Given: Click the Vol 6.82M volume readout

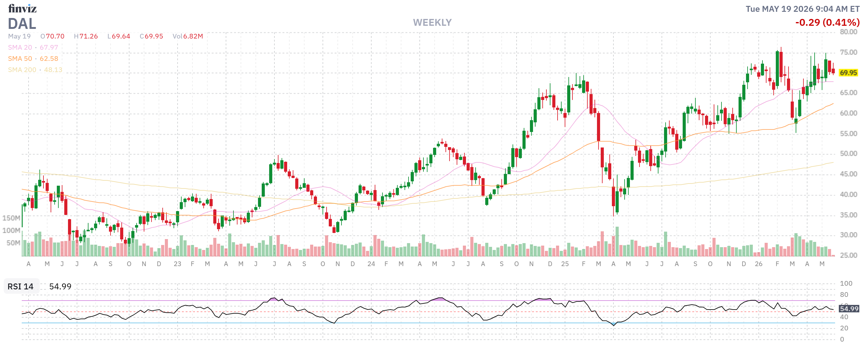Looking at the screenshot, I should coord(188,36).
